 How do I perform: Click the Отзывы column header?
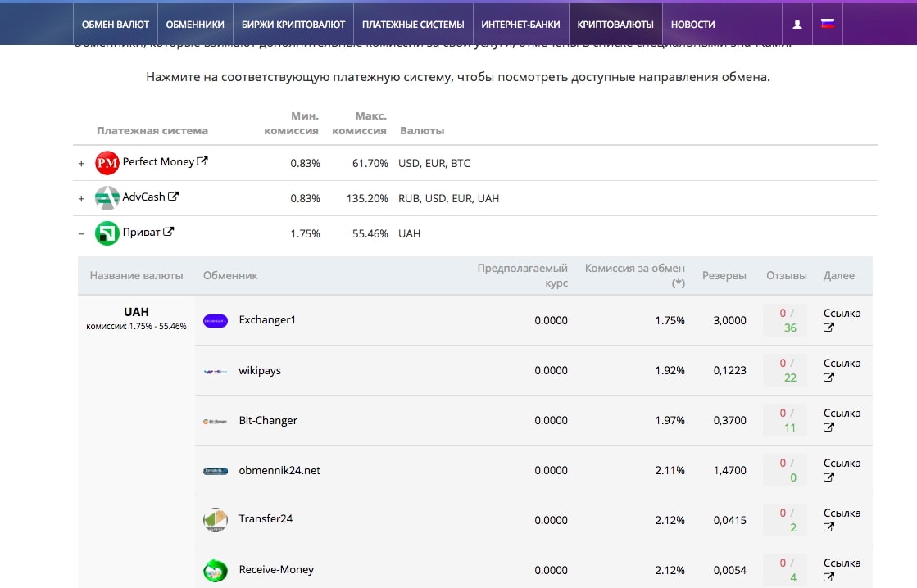[x=787, y=275]
